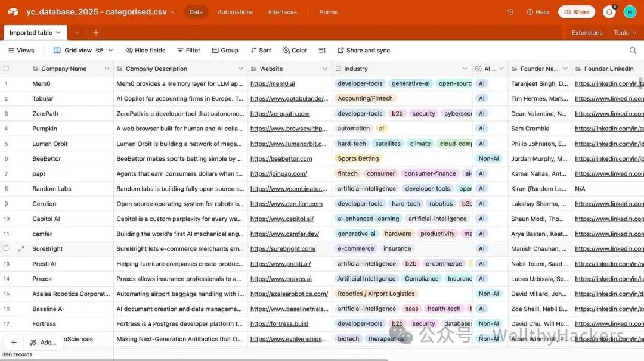Click the Add... button with wand icon
644x361 pixels.
[x=44, y=342]
